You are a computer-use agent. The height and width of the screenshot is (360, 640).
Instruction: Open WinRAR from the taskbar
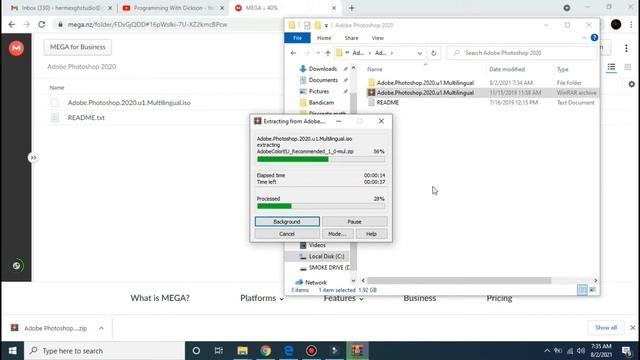coord(357,351)
